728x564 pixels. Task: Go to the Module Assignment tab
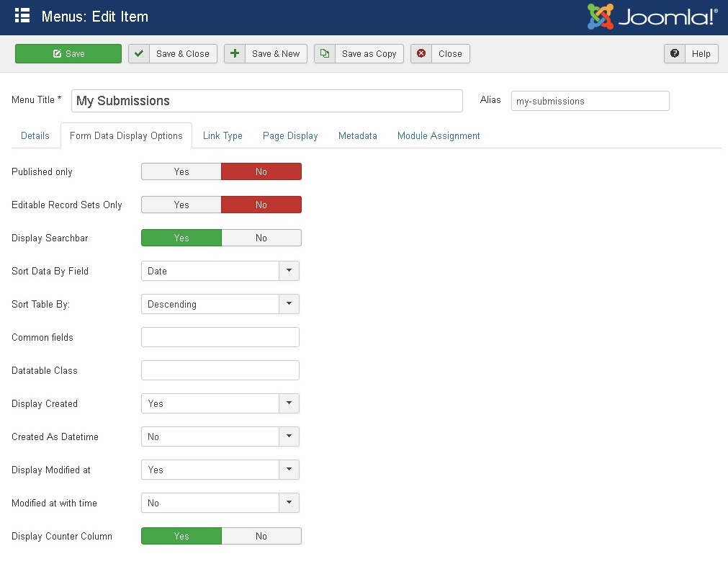click(x=439, y=135)
